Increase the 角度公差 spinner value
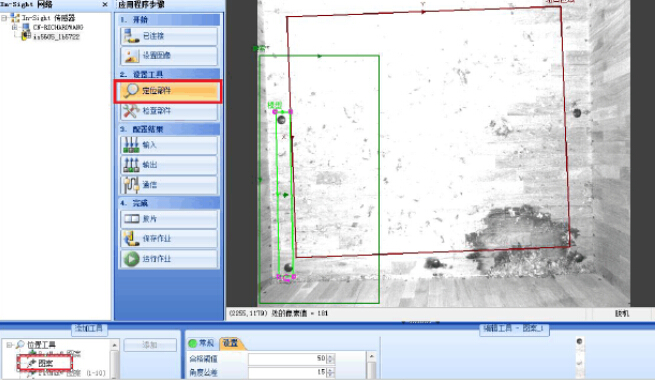655x380 pixels. point(331,370)
